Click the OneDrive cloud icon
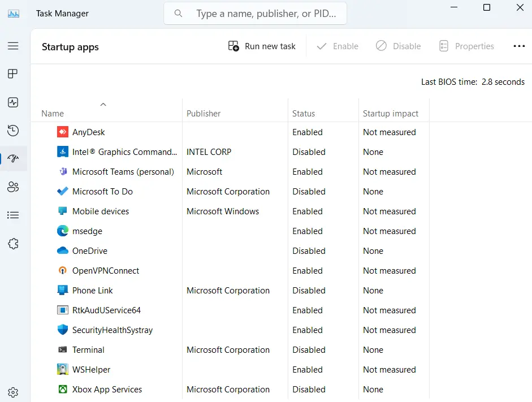The width and height of the screenshot is (532, 402). tap(62, 250)
